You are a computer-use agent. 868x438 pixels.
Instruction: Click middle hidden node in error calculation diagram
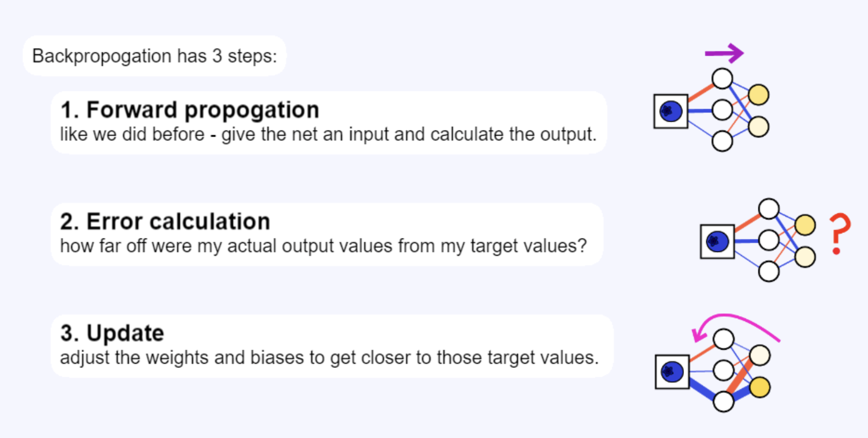(769, 240)
